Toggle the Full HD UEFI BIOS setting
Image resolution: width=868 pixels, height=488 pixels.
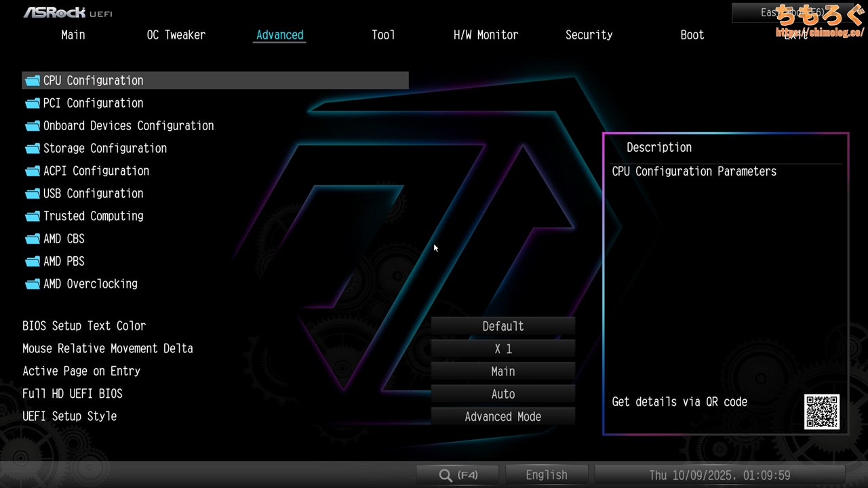point(502,394)
